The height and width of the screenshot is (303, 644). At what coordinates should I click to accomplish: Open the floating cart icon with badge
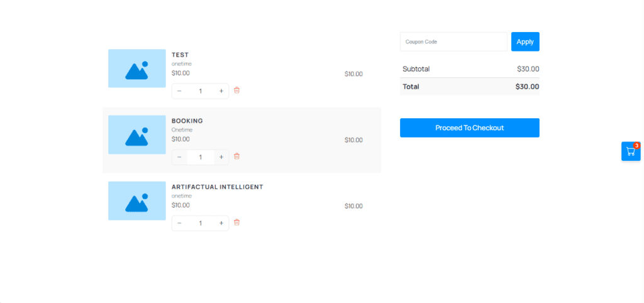point(631,151)
